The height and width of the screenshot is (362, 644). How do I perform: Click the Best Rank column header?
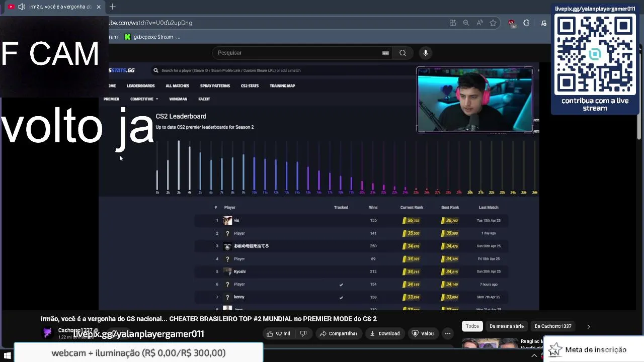(x=450, y=207)
